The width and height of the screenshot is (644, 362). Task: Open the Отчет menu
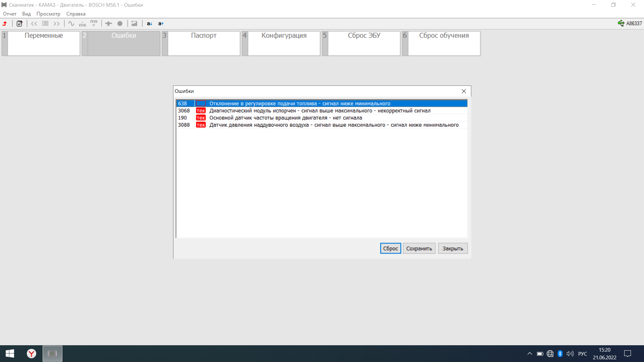click(x=10, y=14)
